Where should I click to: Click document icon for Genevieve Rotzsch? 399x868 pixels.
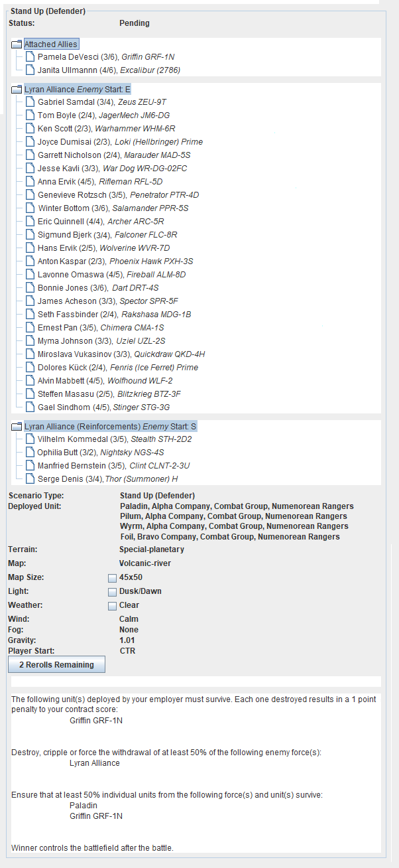click(x=30, y=195)
